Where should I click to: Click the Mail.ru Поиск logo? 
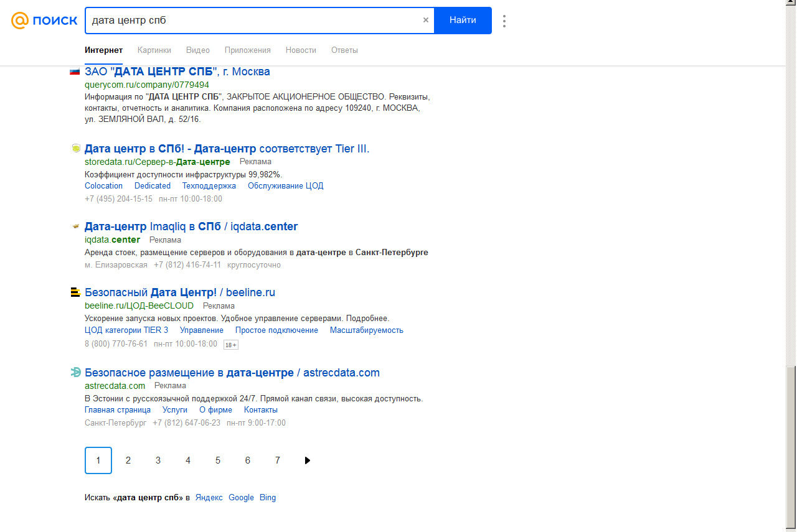[44, 21]
